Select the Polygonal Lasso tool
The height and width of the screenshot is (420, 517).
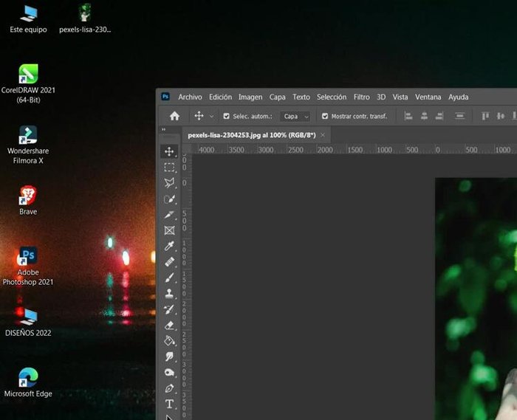pyautogui.click(x=169, y=183)
